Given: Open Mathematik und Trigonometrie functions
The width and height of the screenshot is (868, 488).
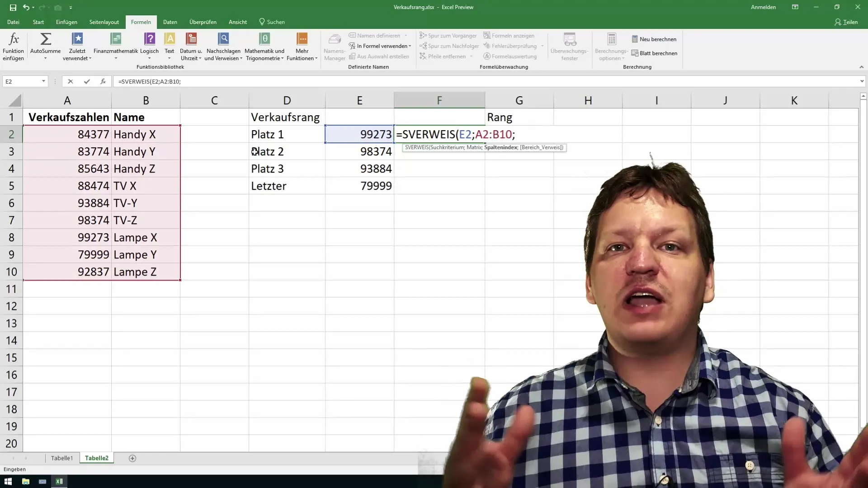Looking at the screenshot, I should pos(264,46).
